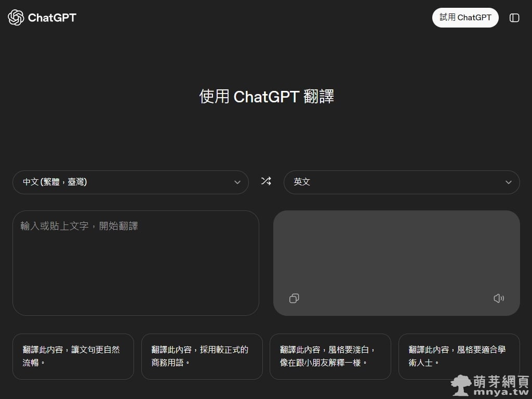Viewport: 532px width, 399px height.
Task: Click the chevron arrow in source language selector
Action: point(237,182)
